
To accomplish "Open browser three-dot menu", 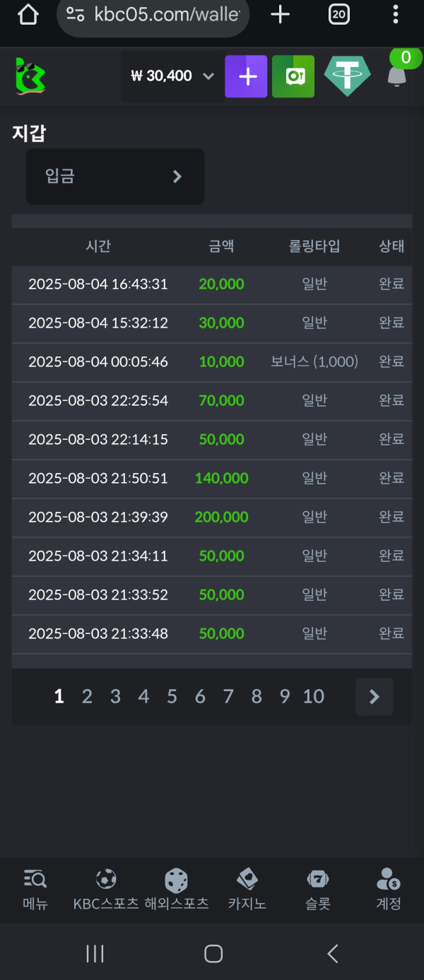I will click(396, 14).
